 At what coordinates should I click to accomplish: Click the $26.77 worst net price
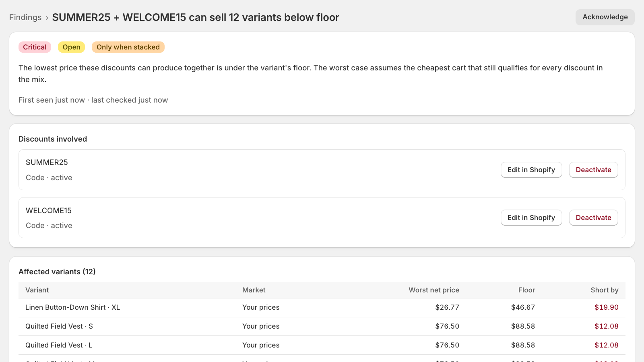(447, 307)
